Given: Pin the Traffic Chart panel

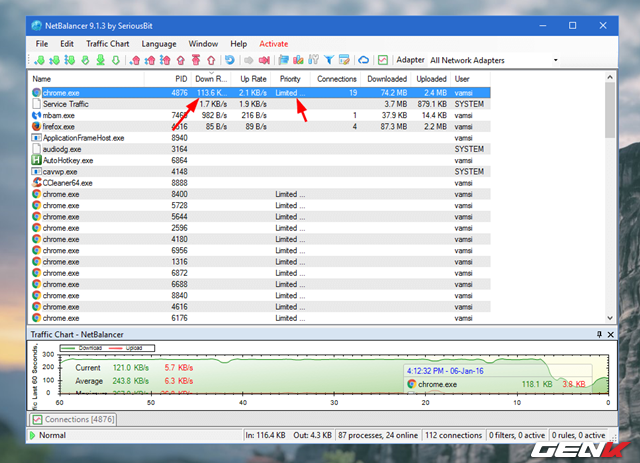Looking at the screenshot, I should [x=599, y=333].
